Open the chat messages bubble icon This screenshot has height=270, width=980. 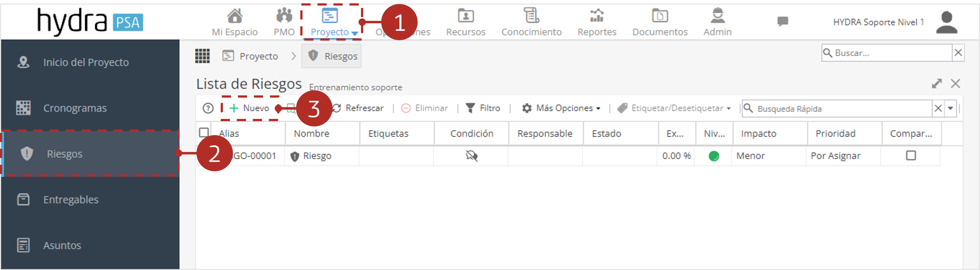(x=782, y=21)
